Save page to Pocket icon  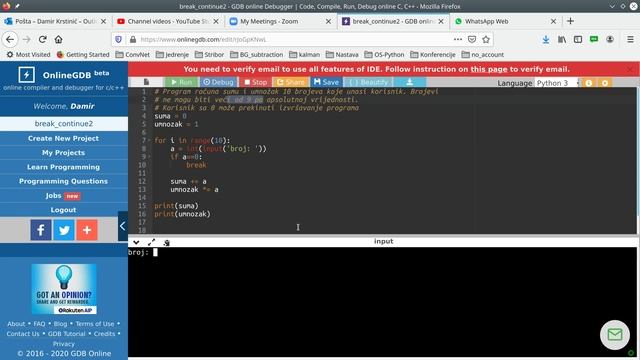click(472, 39)
